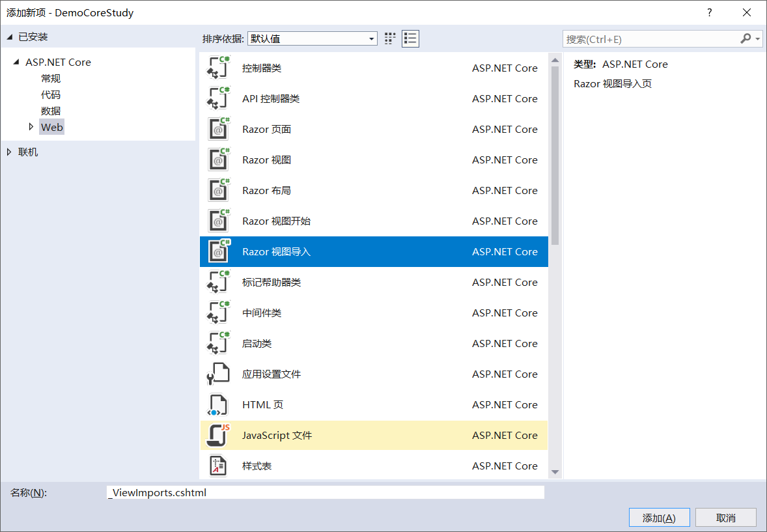
Task: Click the Razor 视图 file icon
Action: 218,160
